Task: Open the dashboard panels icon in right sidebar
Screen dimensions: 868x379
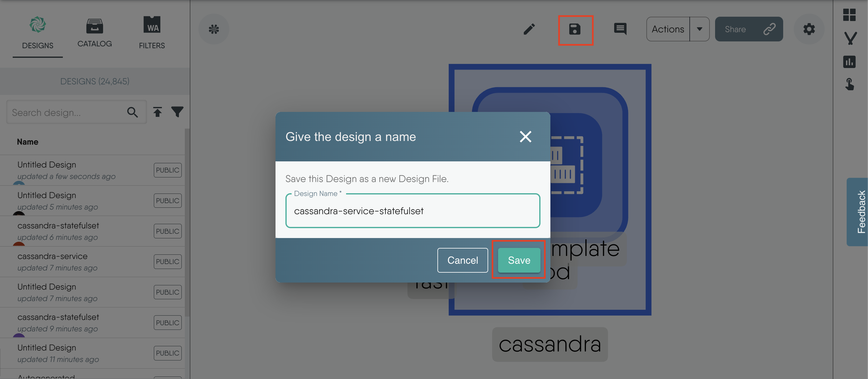Action: (849, 15)
